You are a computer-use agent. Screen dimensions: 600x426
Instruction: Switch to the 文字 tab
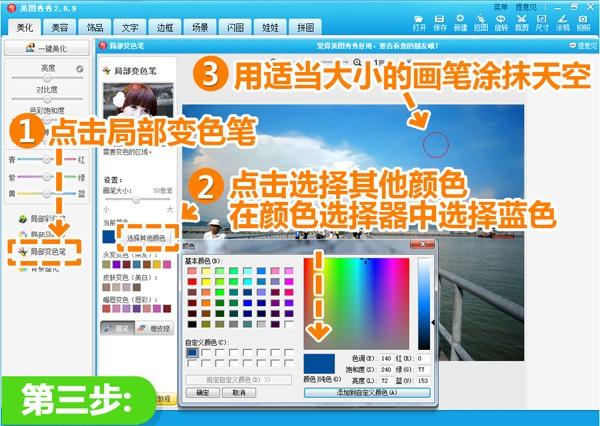130,28
